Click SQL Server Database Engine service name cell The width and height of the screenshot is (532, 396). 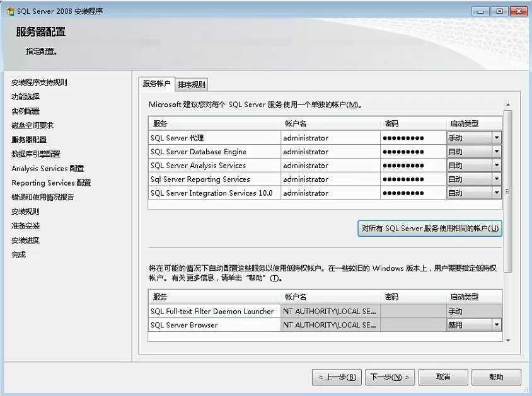(x=214, y=152)
